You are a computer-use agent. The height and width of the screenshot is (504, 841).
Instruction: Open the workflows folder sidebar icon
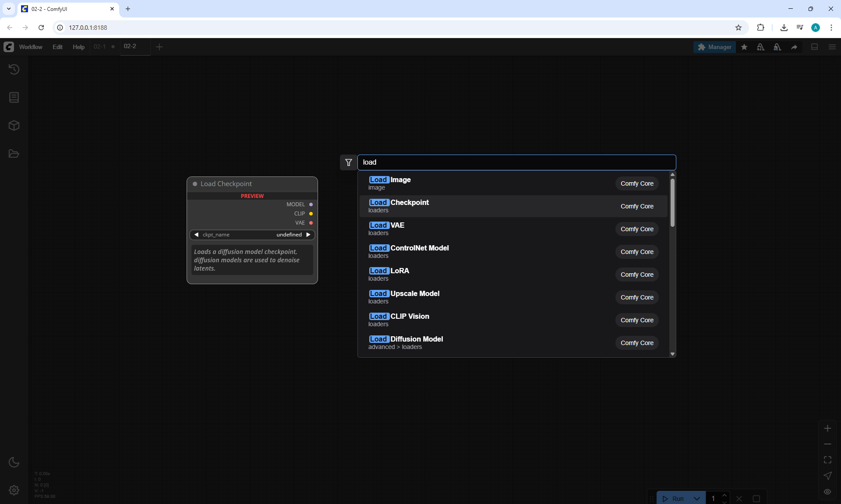[14, 154]
